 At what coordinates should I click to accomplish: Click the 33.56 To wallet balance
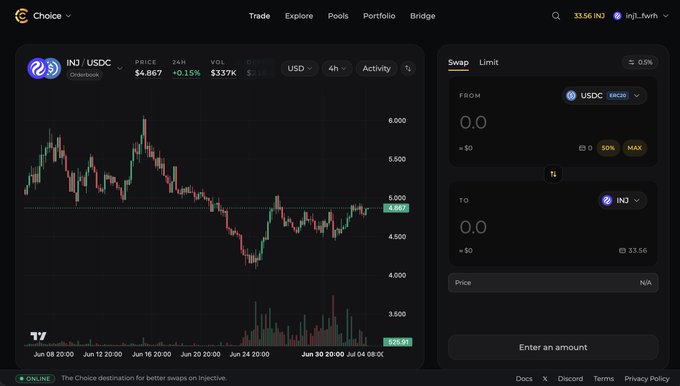633,251
